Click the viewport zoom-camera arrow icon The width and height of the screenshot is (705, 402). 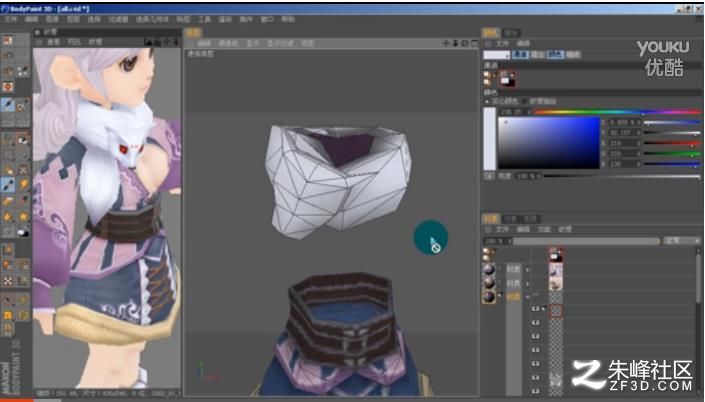point(455,43)
